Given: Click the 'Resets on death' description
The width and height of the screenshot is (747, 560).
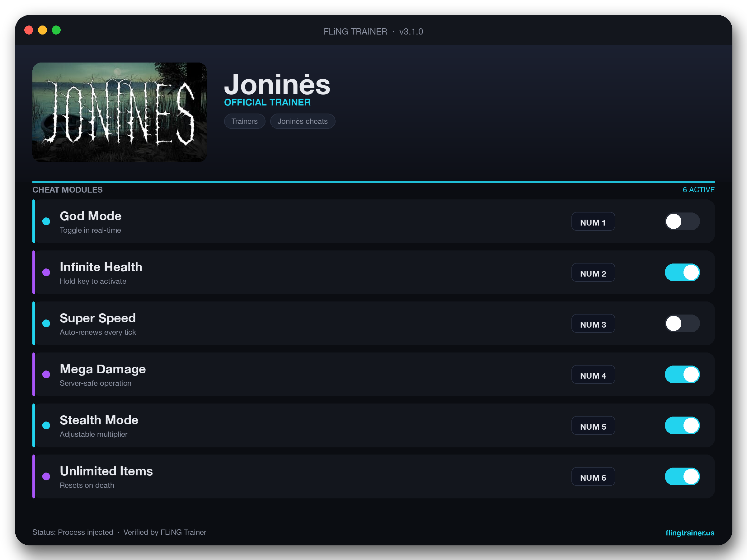Looking at the screenshot, I should coord(87,485).
